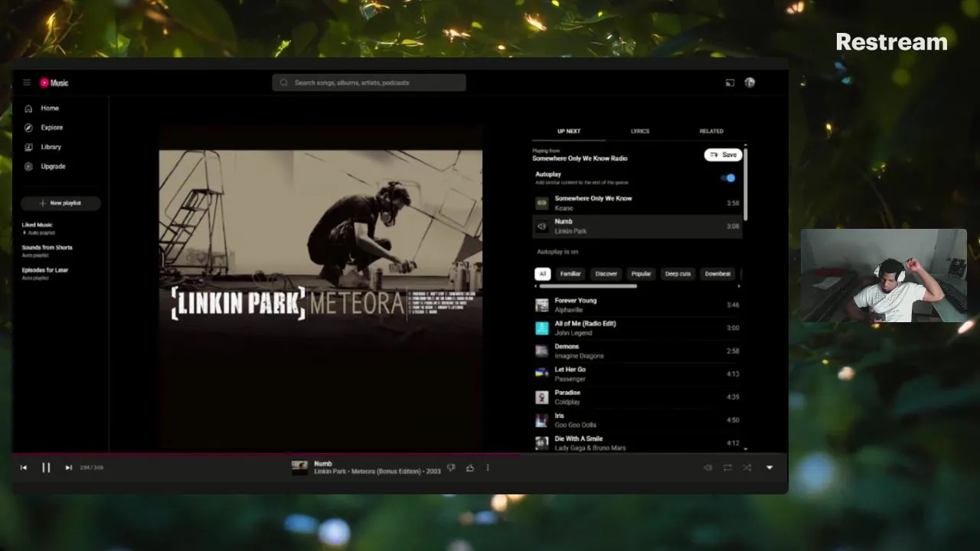Toggle shuffle mode
980x551 pixels.
(746, 468)
